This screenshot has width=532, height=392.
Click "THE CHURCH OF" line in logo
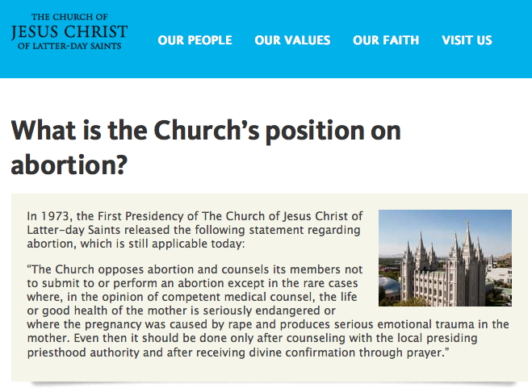pyautogui.click(x=69, y=16)
